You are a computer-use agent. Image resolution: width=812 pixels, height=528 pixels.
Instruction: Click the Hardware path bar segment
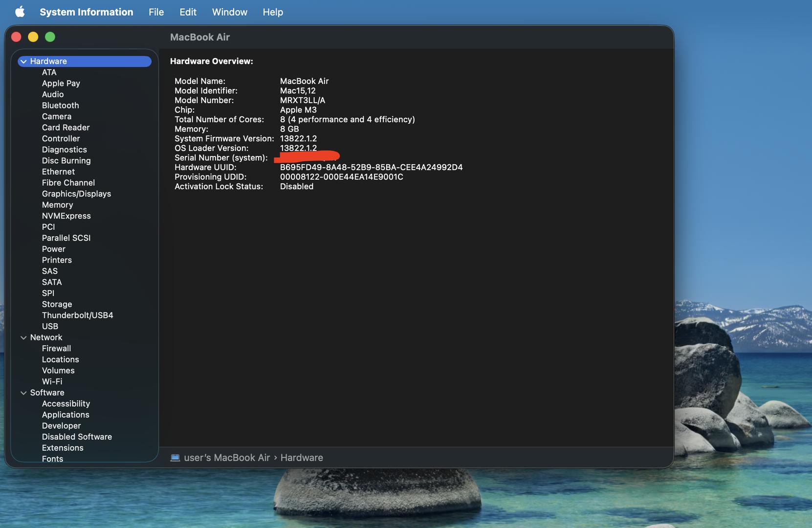click(x=301, y=458)
